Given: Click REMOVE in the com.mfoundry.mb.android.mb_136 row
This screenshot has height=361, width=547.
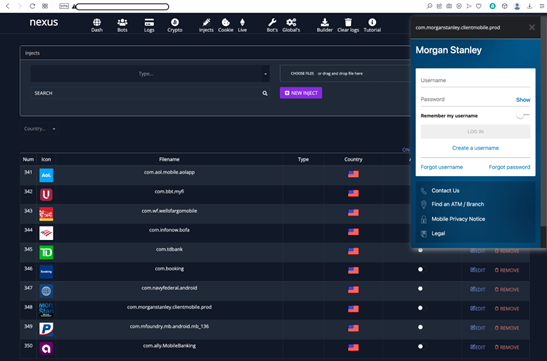Looking at the screenshot, I should 507,328.
